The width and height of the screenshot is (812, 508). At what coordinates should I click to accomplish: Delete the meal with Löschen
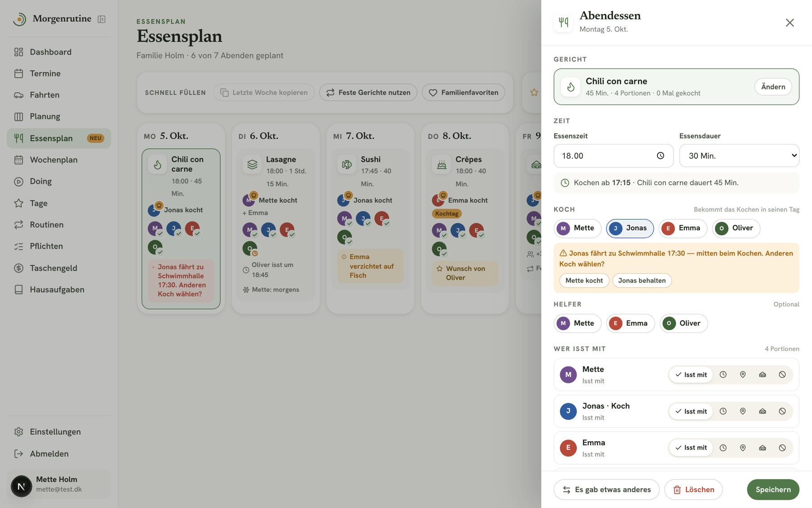[x=693, y=489]
